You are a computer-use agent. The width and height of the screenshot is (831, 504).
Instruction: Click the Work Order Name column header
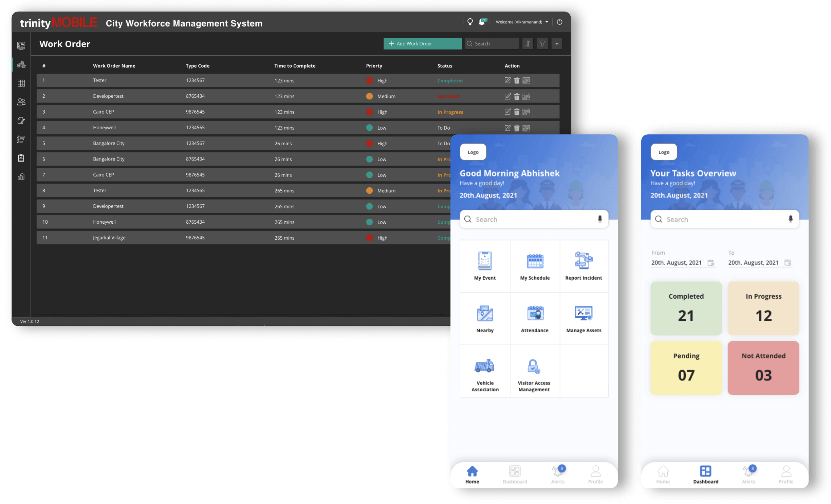114,66
